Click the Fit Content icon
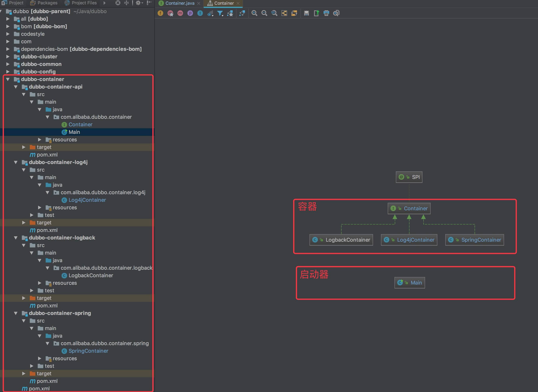Image resolution: width=538 pixels, height=392 pixels. coord(284,13)
